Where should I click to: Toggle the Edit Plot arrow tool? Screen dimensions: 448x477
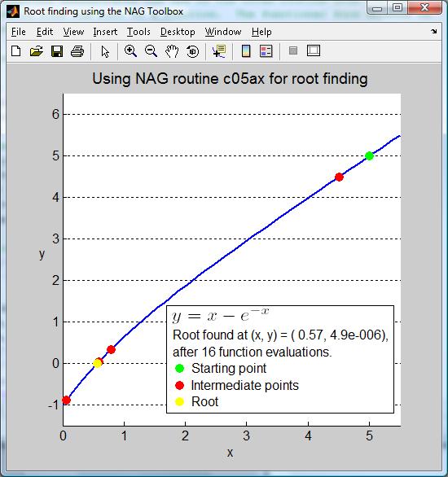pyautogui.click(x=105, y=51)
